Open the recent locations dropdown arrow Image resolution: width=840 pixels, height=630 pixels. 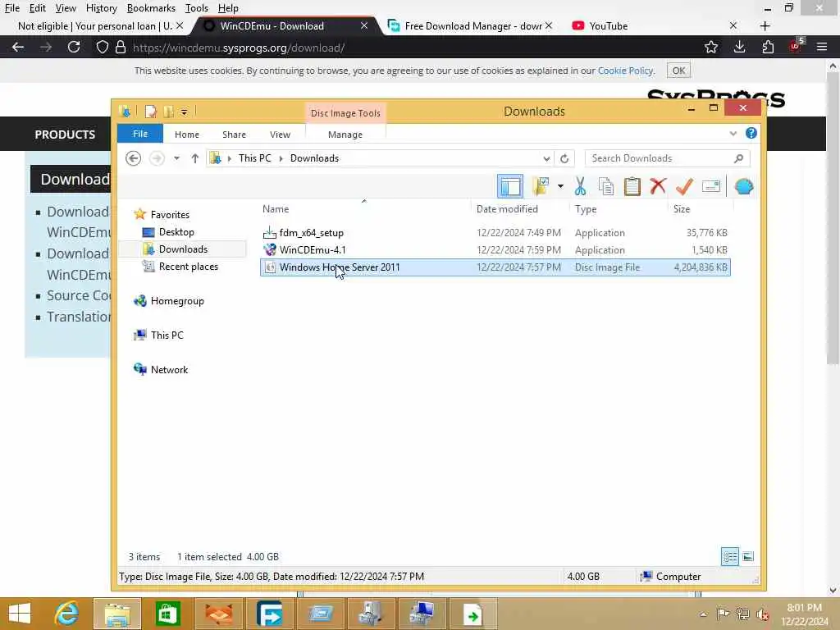(177, 158)
